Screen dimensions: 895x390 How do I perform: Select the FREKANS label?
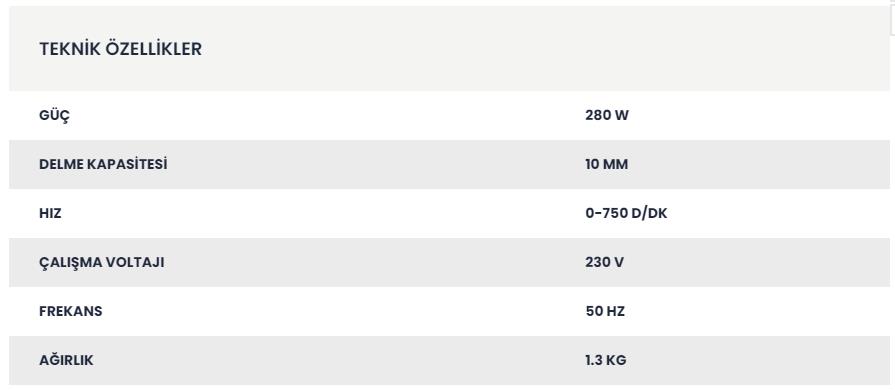[71, 312]
